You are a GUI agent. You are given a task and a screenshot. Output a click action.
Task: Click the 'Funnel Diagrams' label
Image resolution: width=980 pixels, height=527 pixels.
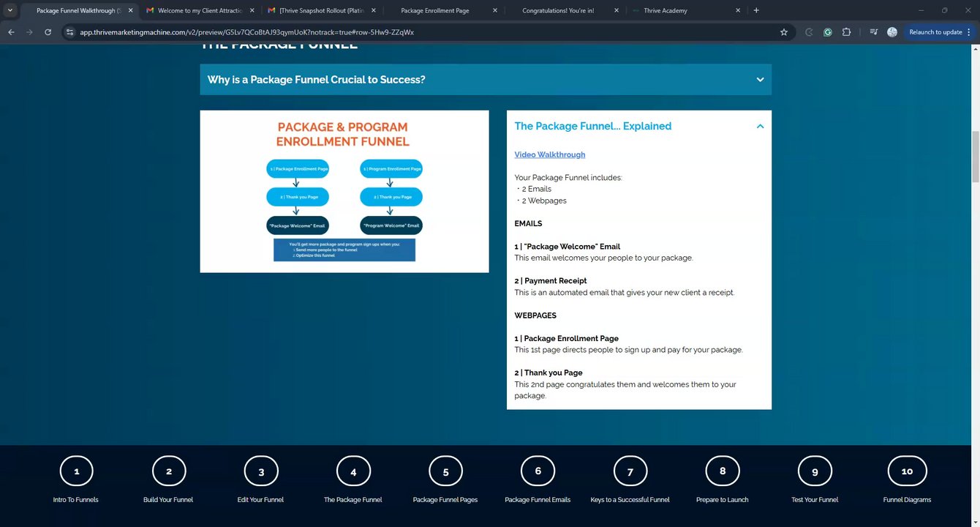[x=907, y=500]
